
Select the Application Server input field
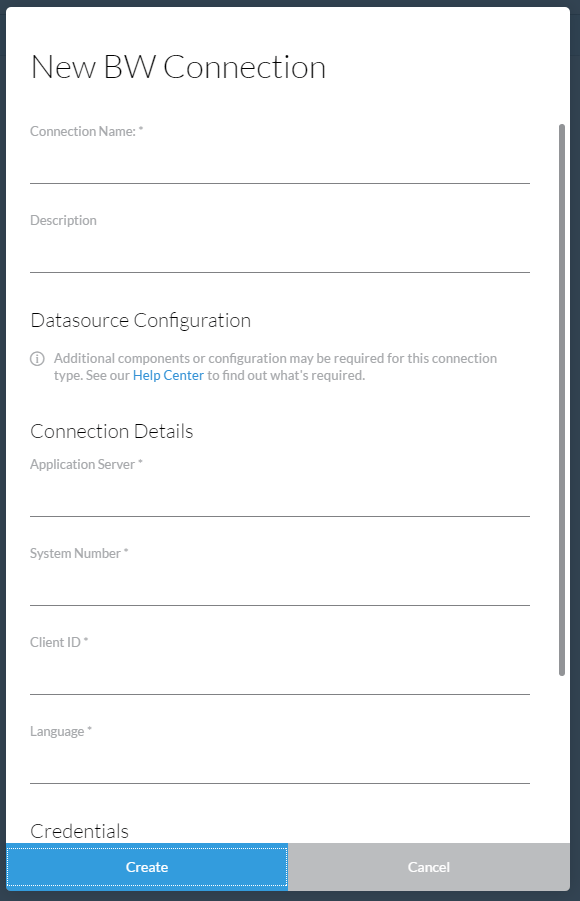coord(279,498)
